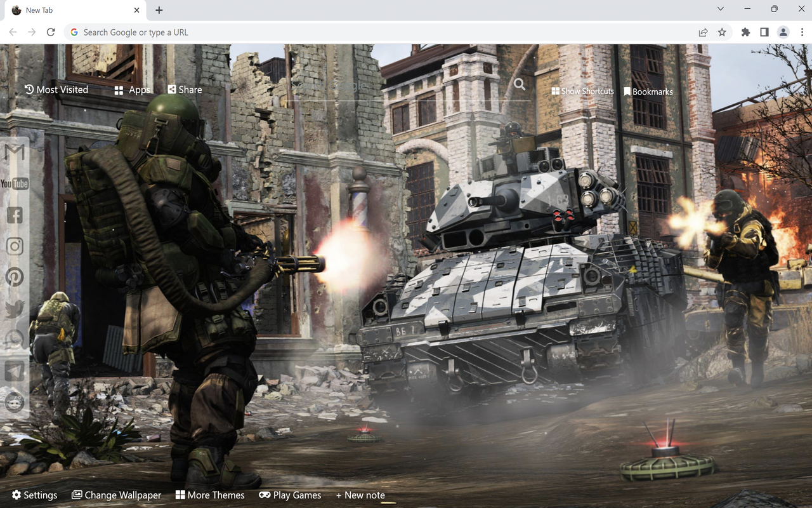Add a New note
The width and height of the screenshot is (812, 508).
360,495
